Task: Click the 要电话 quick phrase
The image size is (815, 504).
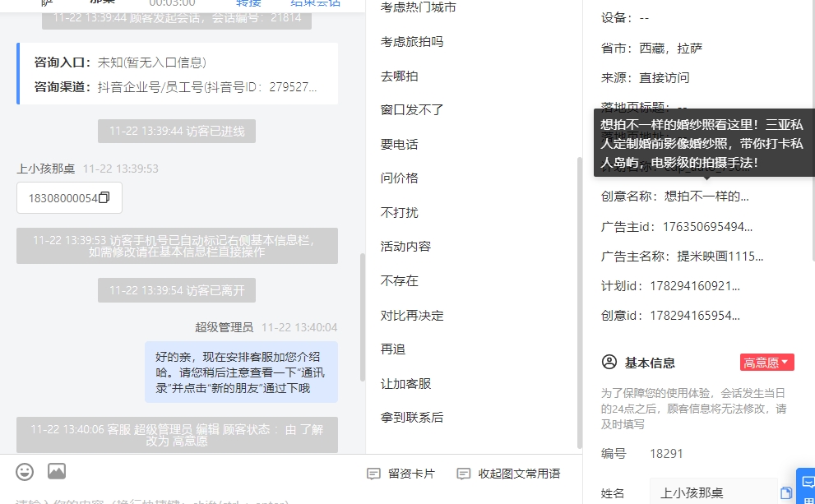Action: pyautogui.click(x=399, y=145)
